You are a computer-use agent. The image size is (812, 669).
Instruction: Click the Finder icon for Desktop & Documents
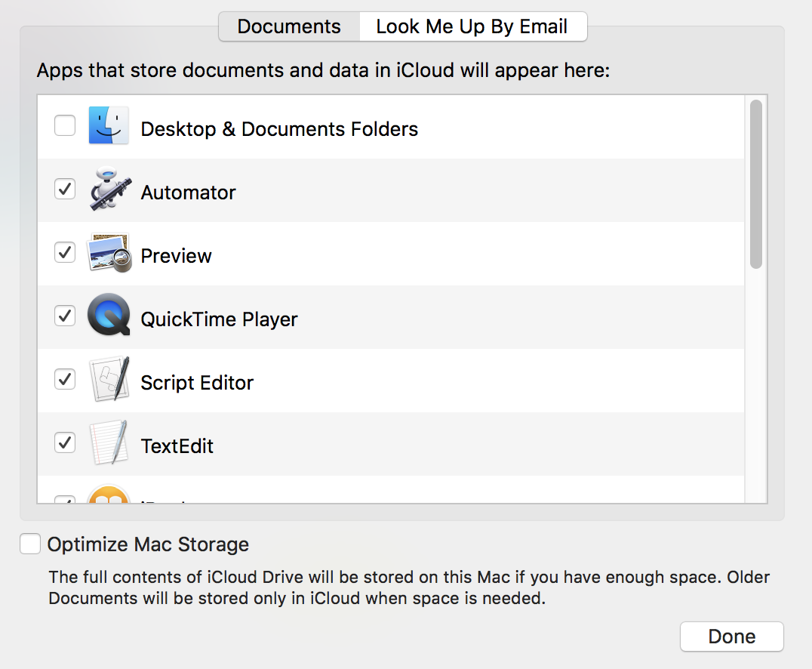[x=108, y=125]
